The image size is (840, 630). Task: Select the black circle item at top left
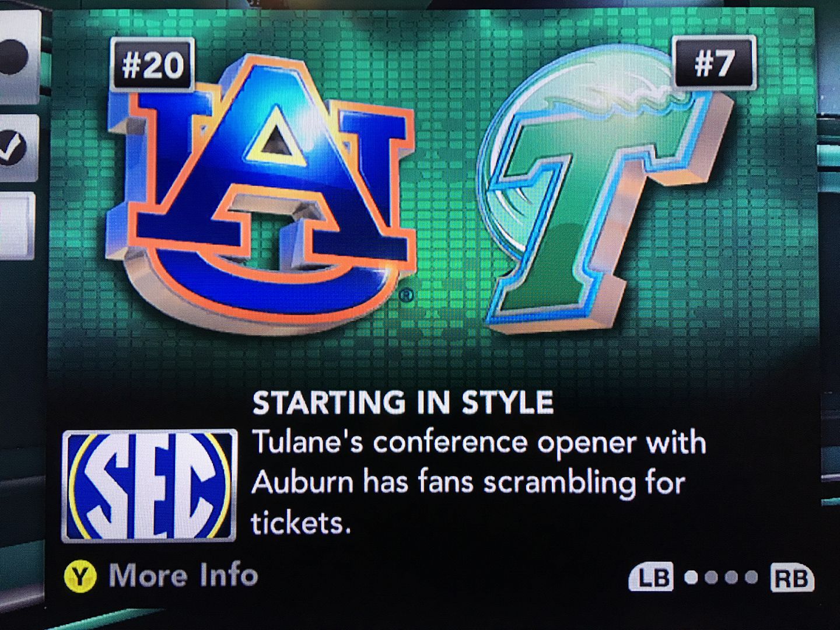[16, 56]
